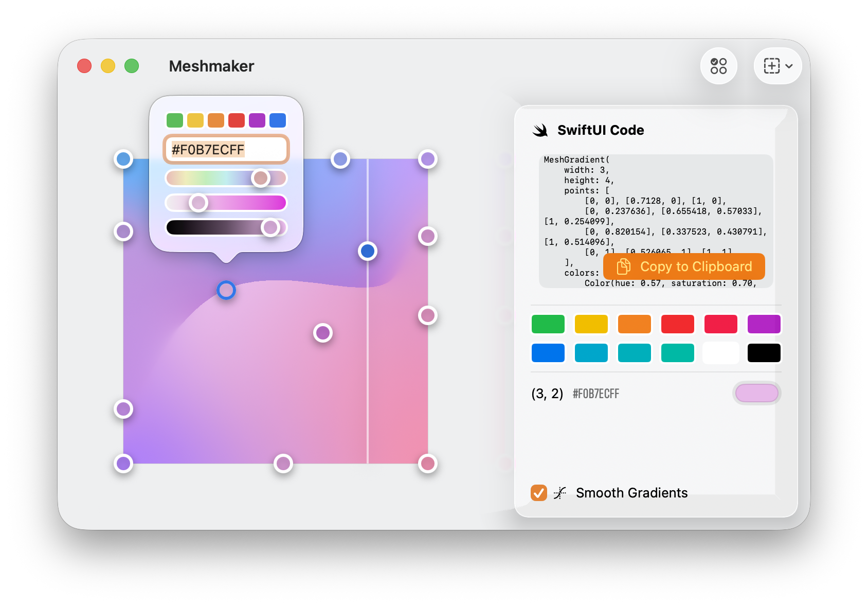Viewport: 868px width, 606px height.
Task: Toggle the Smooth Gradients checkbox
Action: coord(539,493)
